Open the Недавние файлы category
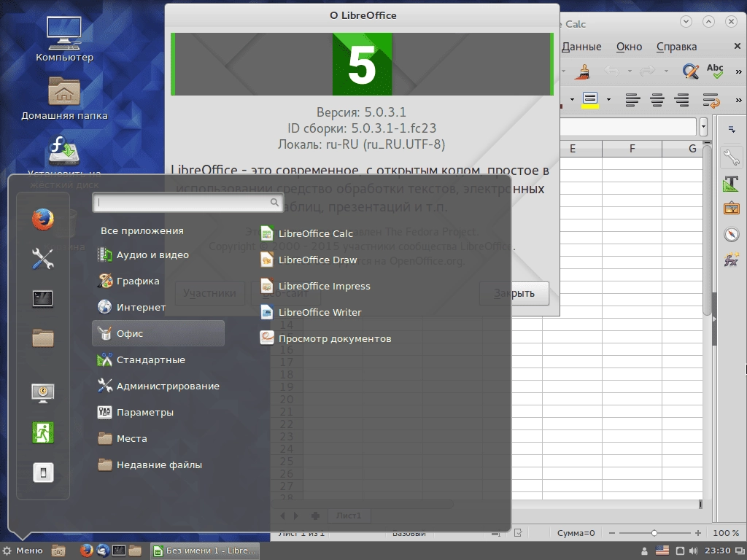 (x=158, y=464)
